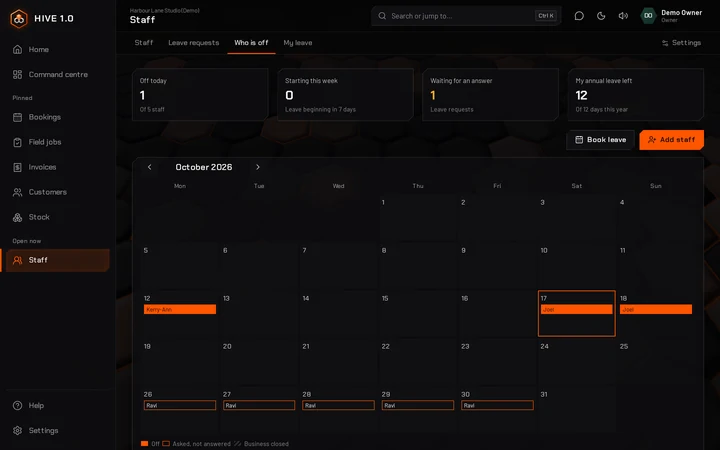Switch to My leave tab
The image size is (720, 450).
pyautogui.click(x=298, y=43)
